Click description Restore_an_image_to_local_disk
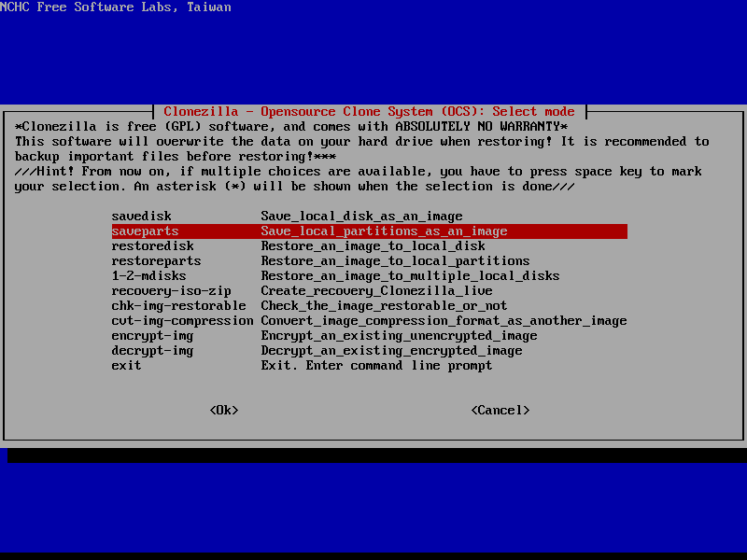 click(373, 246)
